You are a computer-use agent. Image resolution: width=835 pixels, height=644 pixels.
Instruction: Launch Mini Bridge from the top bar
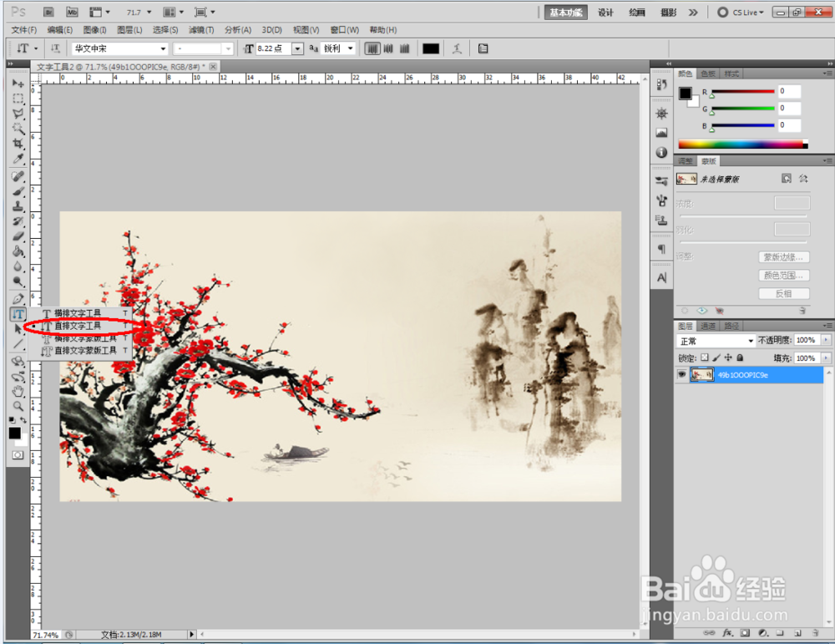point(72,12)
